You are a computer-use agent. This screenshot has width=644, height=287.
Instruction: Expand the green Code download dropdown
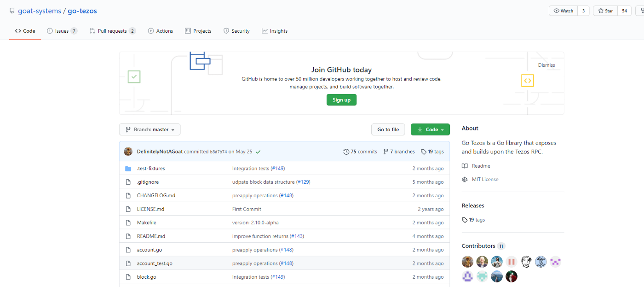[x=430, y=129]
